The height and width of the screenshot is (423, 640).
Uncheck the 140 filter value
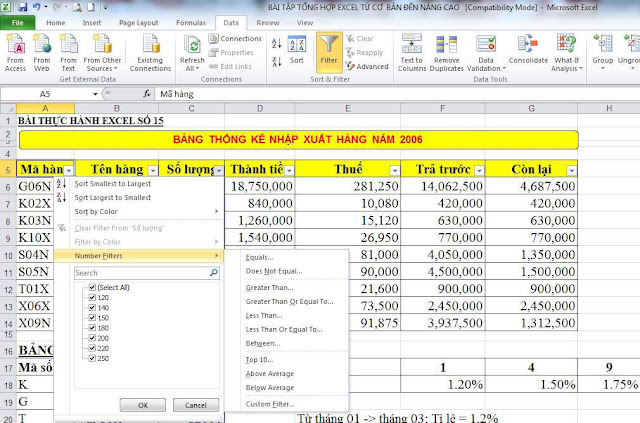[x=92, y=307]
